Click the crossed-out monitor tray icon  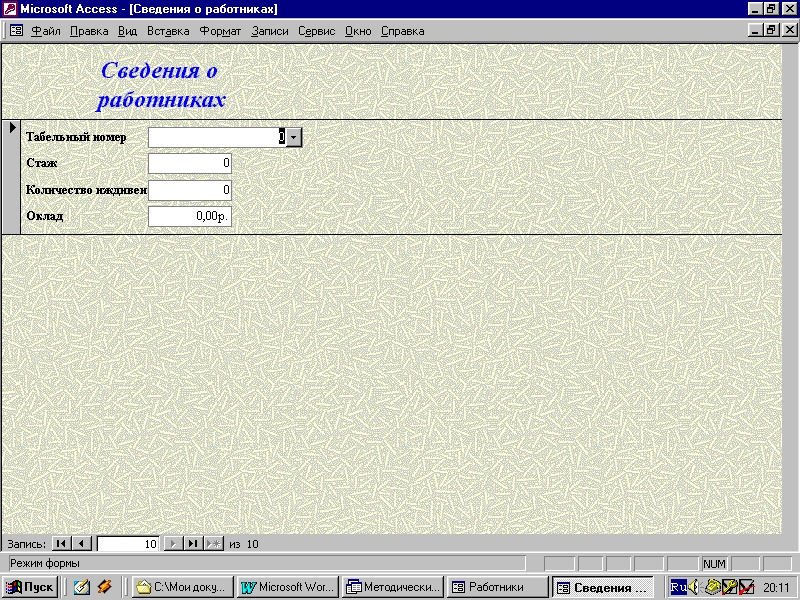[747, 587]
